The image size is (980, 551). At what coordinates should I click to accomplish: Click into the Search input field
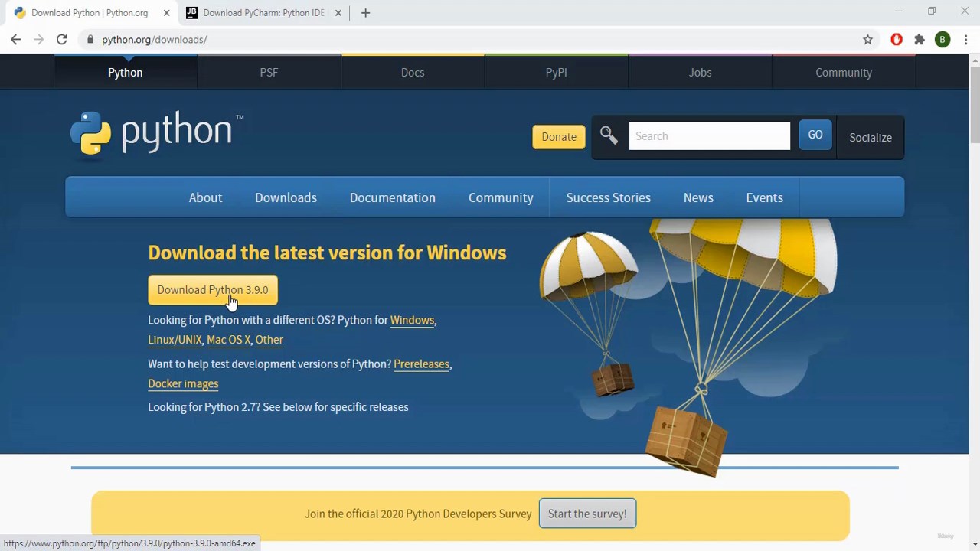[x=709, y=136]
